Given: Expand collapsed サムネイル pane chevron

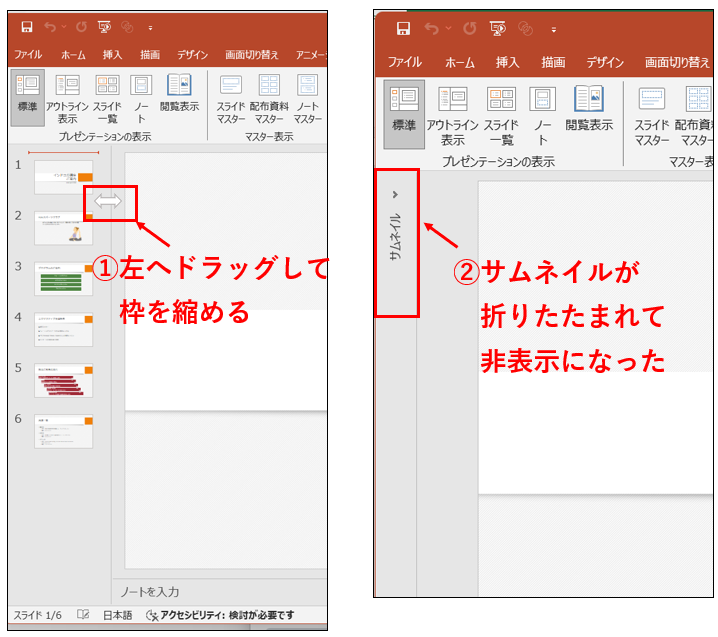Looking at the screenshot, I should [x=395, y=195].
